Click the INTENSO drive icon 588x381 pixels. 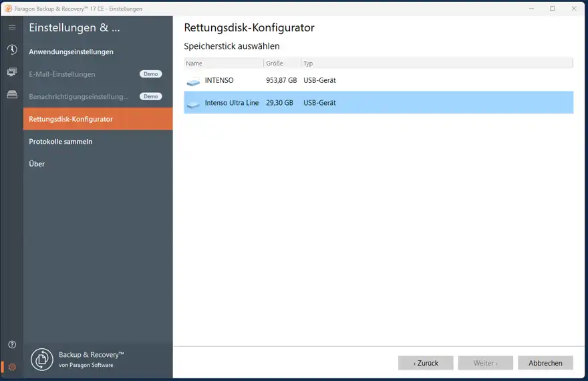pos(193,81)
